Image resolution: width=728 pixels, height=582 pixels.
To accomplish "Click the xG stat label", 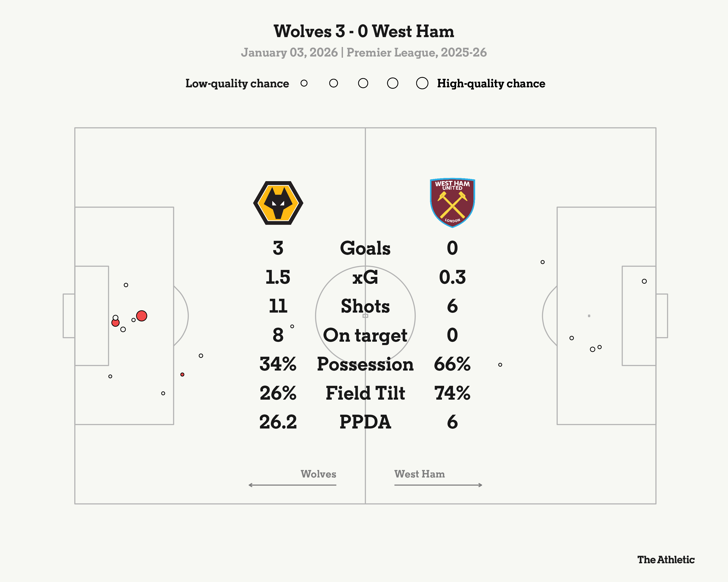I will [x=365, y=277].
